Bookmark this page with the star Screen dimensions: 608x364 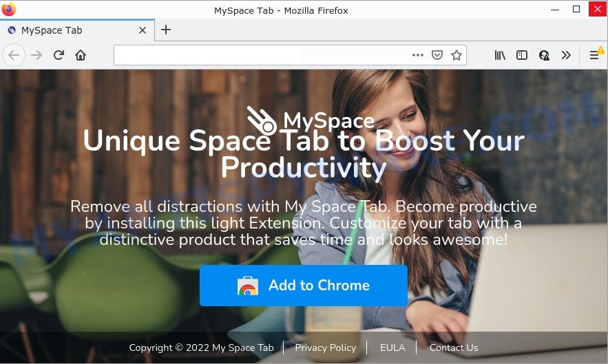457,55
